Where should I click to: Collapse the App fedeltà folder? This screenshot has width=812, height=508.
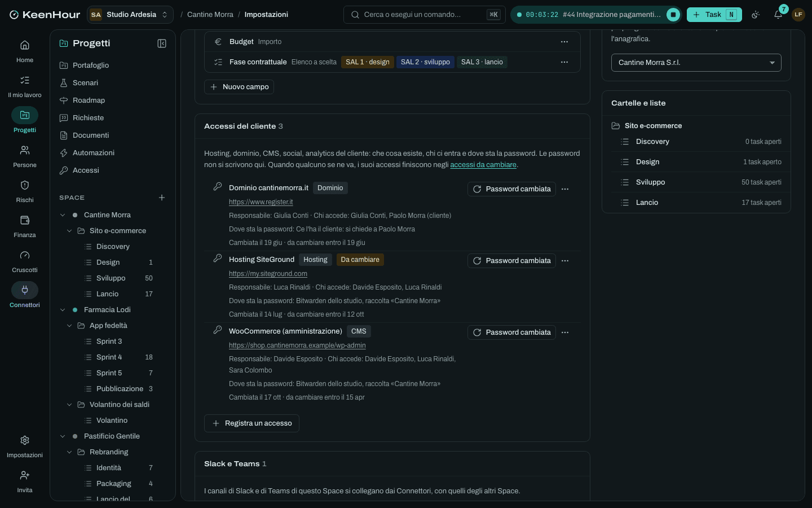69,326
